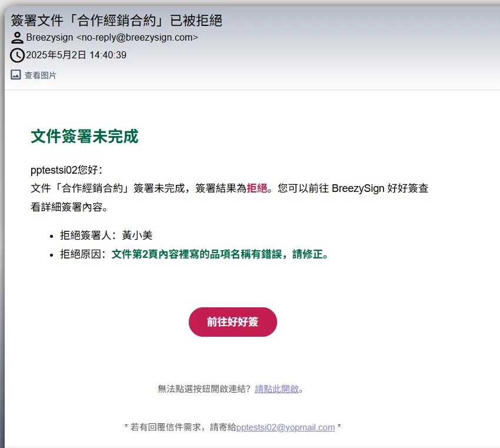Click the greeting line pptestsi02您好

(66, 171)
